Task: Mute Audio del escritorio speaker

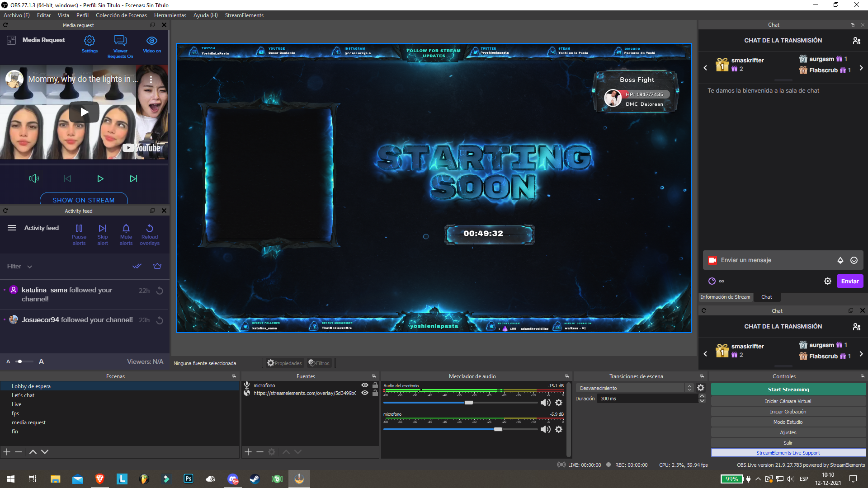Action: click(x=546, y=403)
